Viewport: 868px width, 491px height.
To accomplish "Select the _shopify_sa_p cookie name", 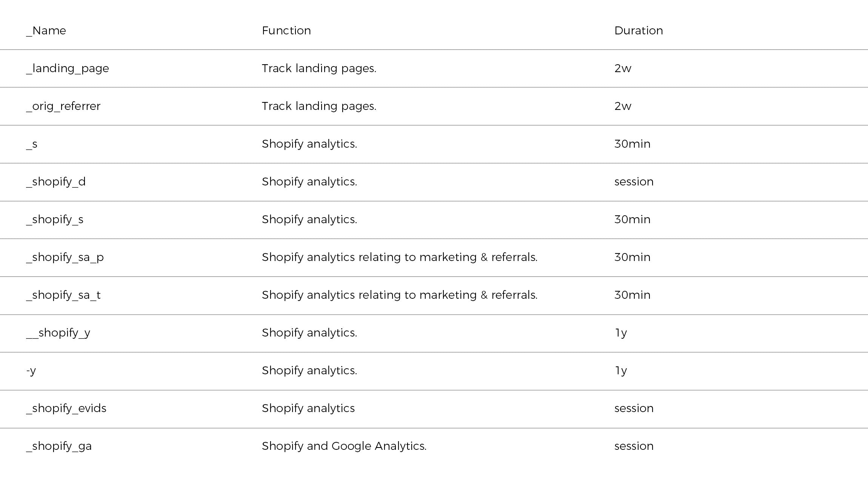I will (x=65, y=257).
